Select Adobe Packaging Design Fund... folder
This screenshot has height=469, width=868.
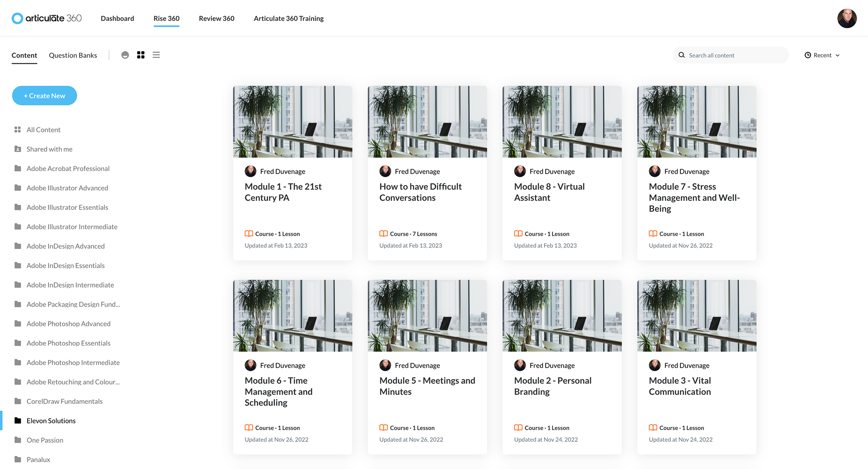click(67, 304)
